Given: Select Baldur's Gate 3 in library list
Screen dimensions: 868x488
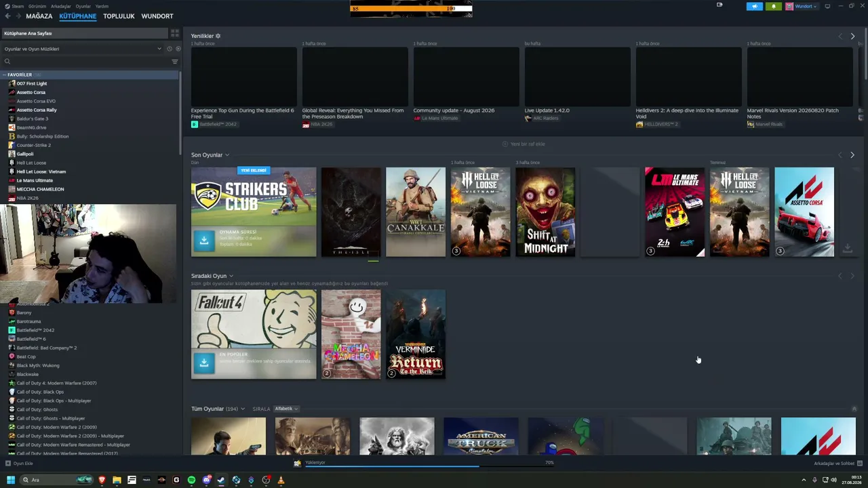Looking at the screenshot, I should pos(33,119).
